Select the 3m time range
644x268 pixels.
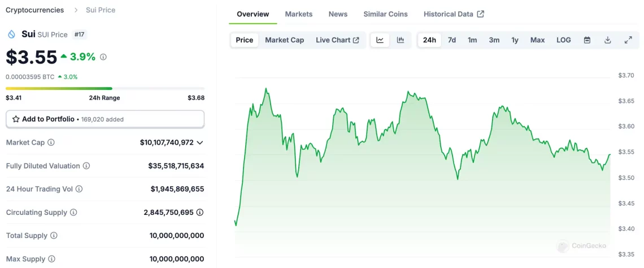[x=494, y=40]
